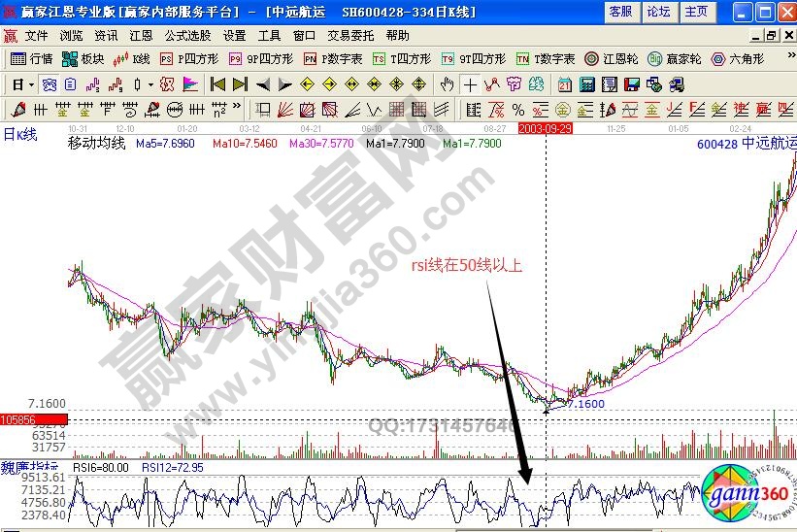
Task: Select the percent (%) drawing tool
Action: click(517, 109)
